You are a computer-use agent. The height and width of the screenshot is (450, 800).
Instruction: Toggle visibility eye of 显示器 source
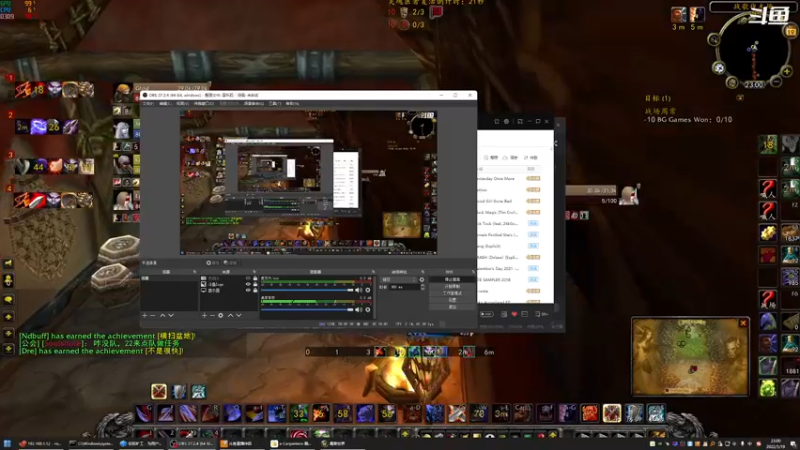click(x=248, y=290)
